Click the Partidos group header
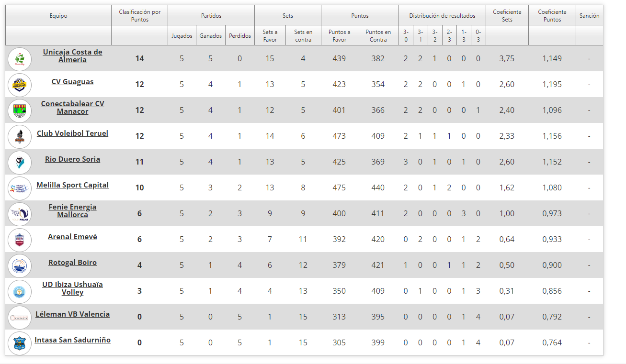The image size is (626, 364). [211, 16]
